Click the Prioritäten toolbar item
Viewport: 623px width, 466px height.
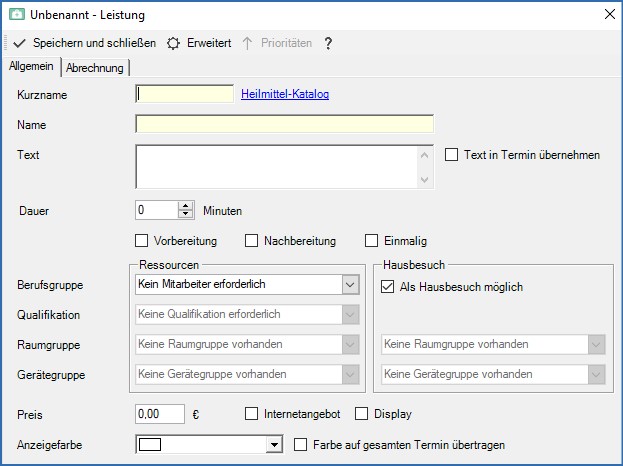click(277, 43)
